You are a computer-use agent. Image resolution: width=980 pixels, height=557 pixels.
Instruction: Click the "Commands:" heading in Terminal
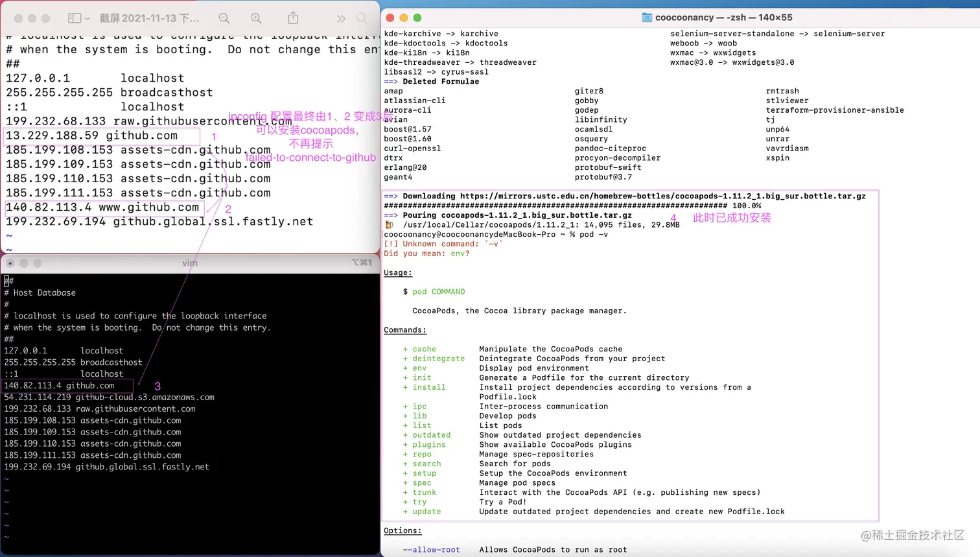pyautogui.click(x=405, y=330)
